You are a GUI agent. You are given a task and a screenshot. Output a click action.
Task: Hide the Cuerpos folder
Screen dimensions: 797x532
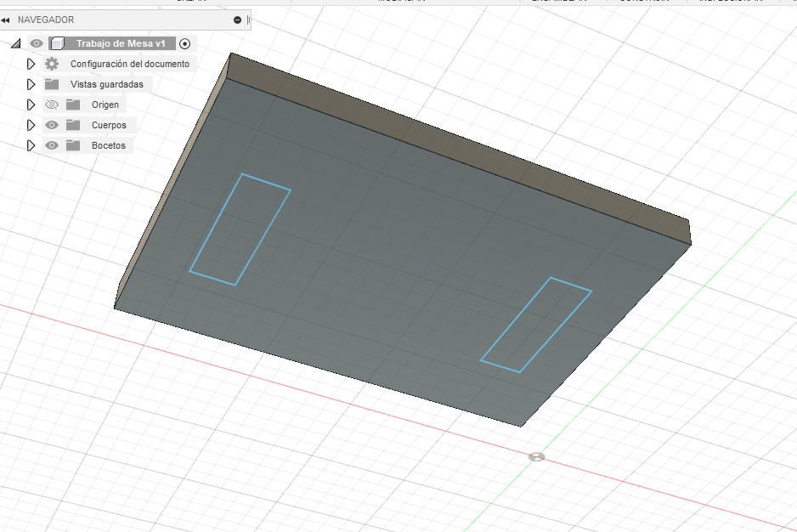[x=52, y=125]
